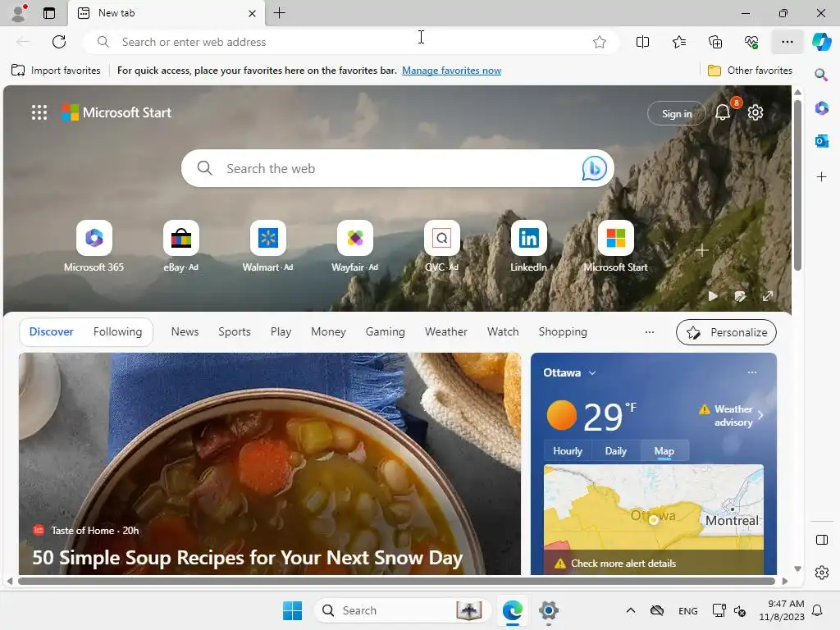Screen dimensions: 840x630
Task: Open the Wayfair quick link tile
Action: 354,246
